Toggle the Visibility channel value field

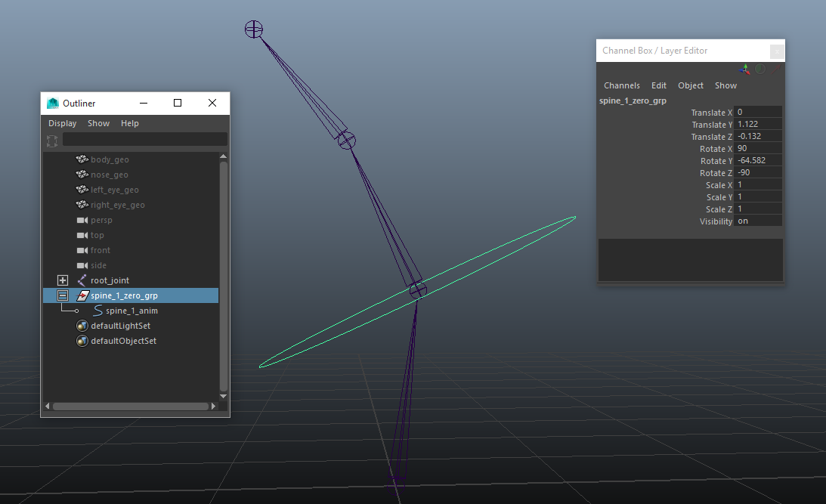click(x=758, y=221)
